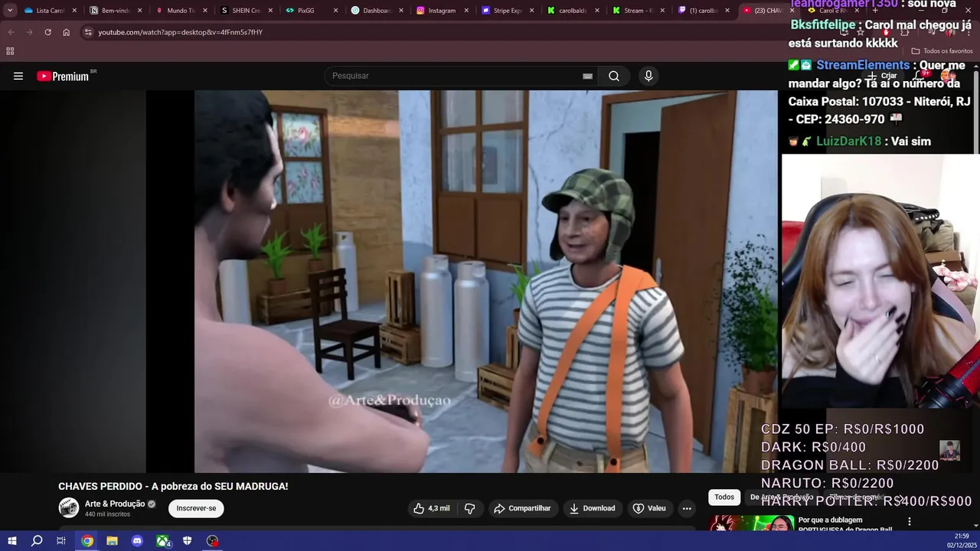Open Windows taskbar search
This screenshot has height=551, width=980.
37,541
